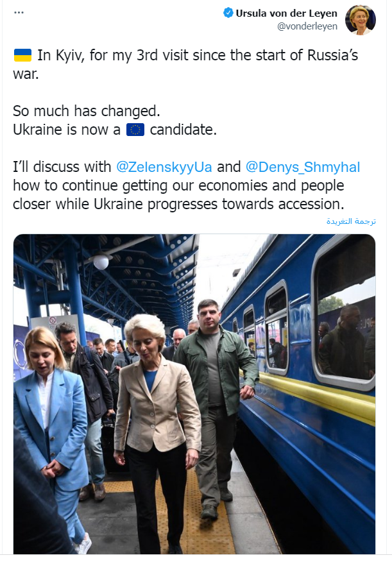Screen dimensions: 392x562
Task: Click the Ukraine flag emoji
Action: tap(22, 56)
